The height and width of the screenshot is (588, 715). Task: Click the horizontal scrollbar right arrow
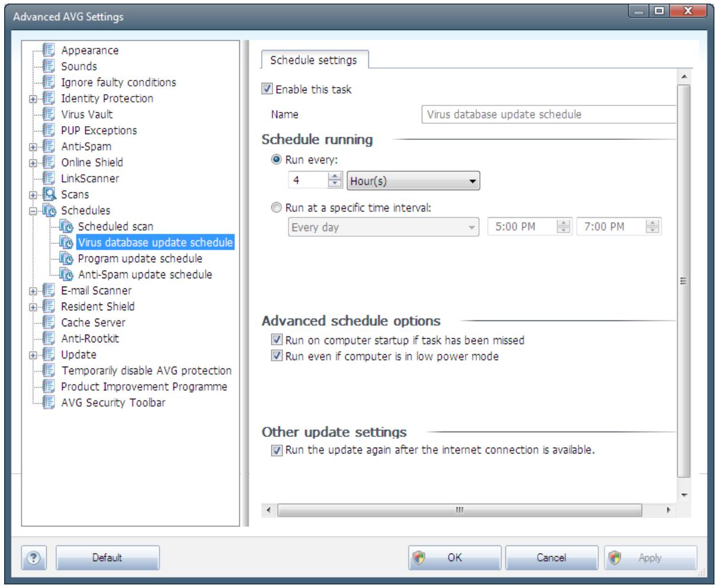point(670,510)
